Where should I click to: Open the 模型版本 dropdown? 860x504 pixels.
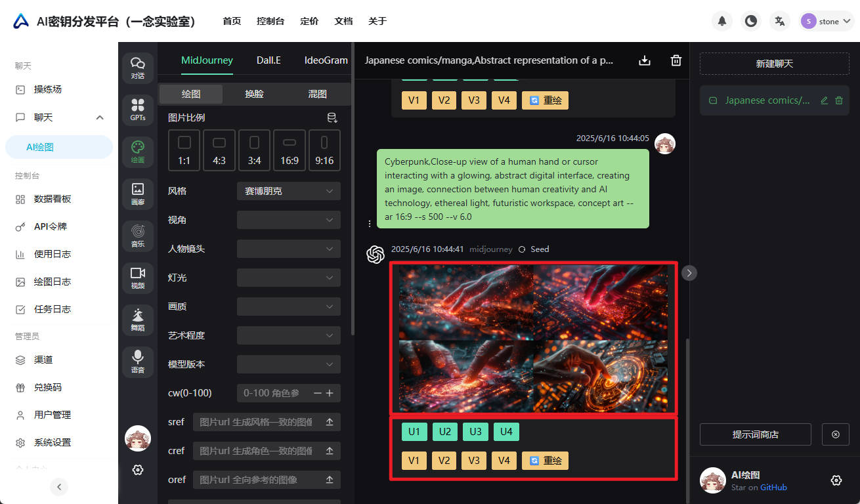point(289,364)
